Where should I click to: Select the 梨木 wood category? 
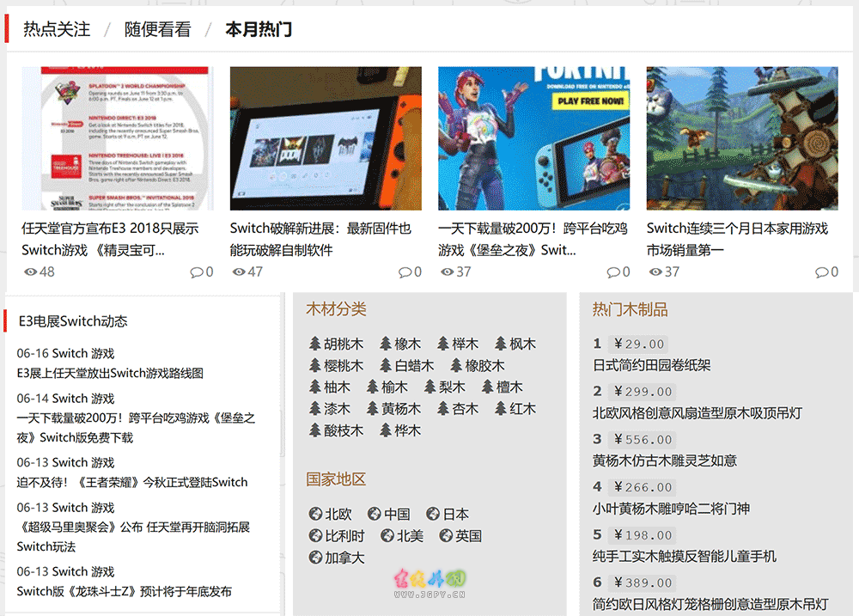(445, 387)
